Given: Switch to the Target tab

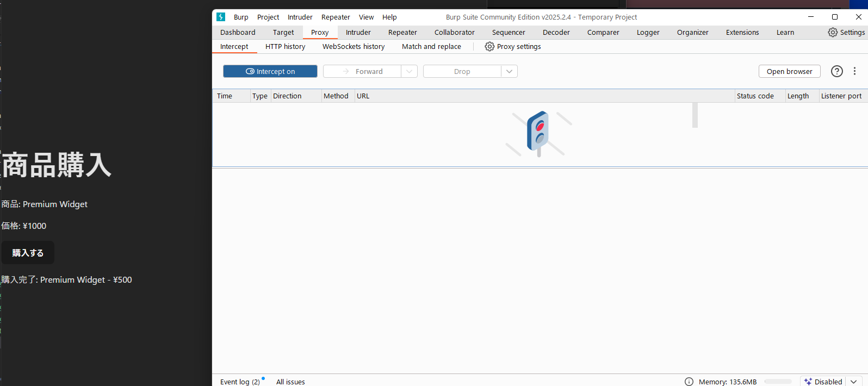Looking at the screenshot, I should [283, 32].
